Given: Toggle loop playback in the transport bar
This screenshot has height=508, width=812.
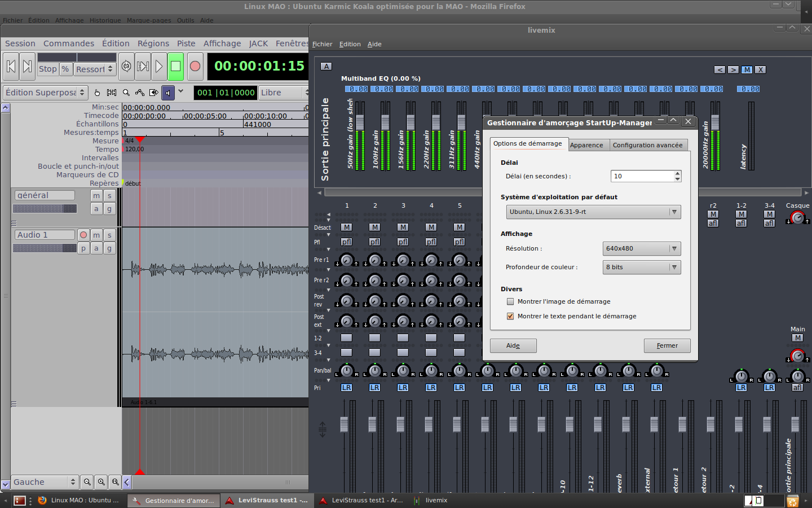Looking at the screenshot, I should tap(126, 67).
